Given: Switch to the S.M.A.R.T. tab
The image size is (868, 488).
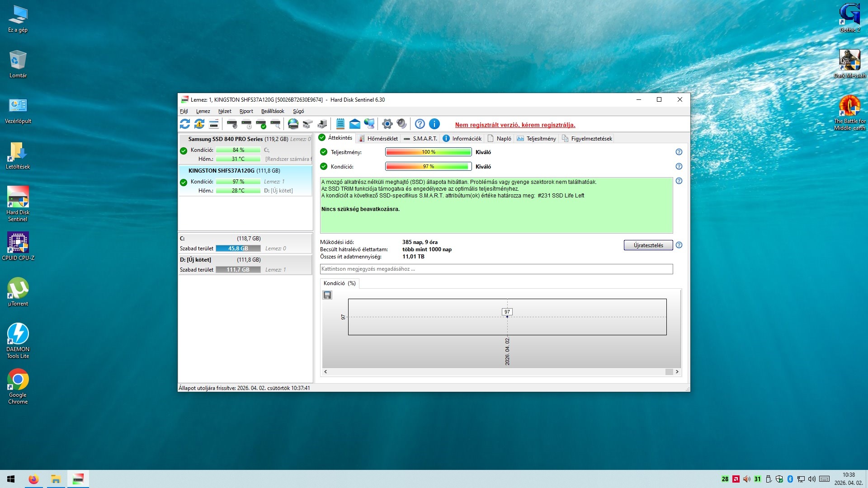Looking at the screenshot, I should tap(420, 139).
